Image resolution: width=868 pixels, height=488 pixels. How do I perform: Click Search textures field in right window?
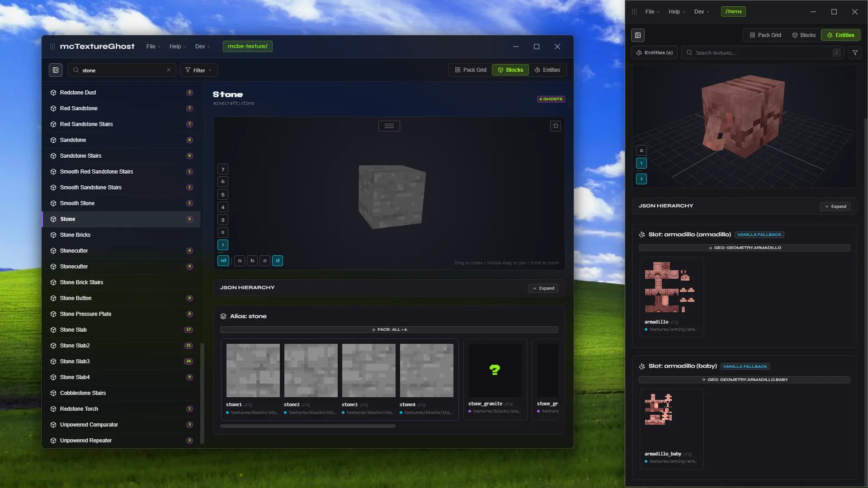[763, 53]
